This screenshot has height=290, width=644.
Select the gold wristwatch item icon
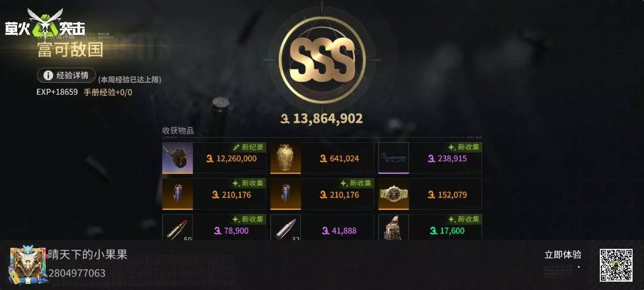pyautogui.click(x=393, y=194)
